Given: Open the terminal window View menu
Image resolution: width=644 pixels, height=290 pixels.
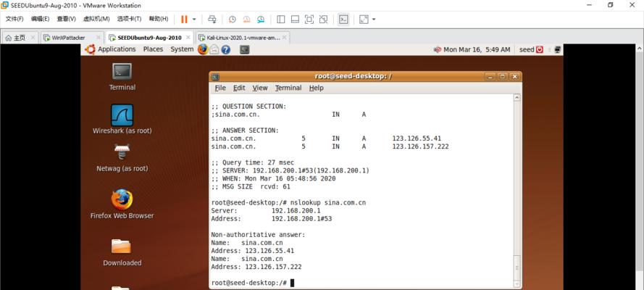Looking at the screenshot, I should 260,88.
